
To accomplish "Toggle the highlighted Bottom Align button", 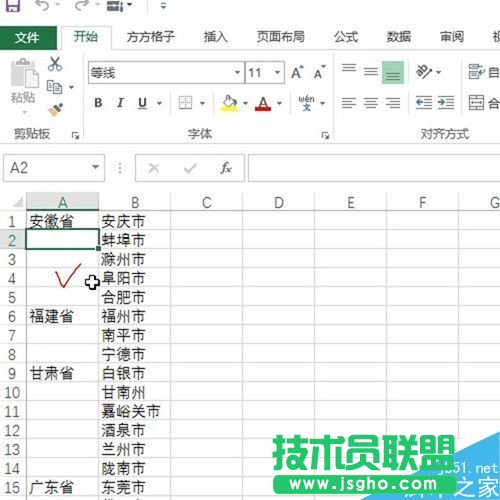I will click(393, 72).
